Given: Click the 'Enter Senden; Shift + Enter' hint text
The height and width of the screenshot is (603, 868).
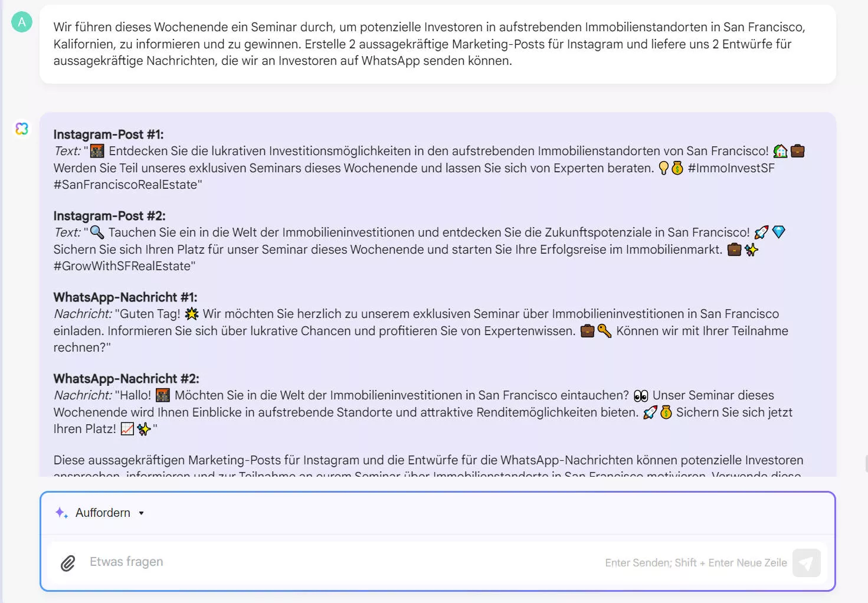Looking at the screenshot, I should (x=696, y=563).
